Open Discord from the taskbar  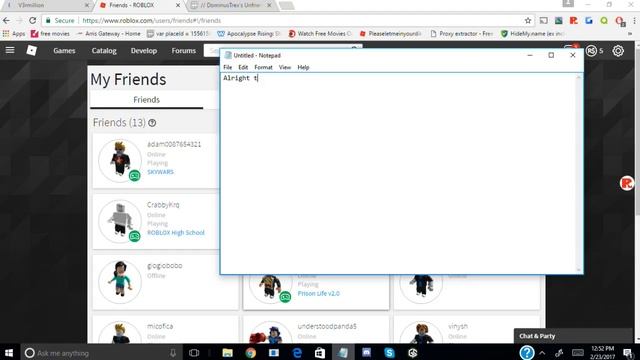point(366,353)
